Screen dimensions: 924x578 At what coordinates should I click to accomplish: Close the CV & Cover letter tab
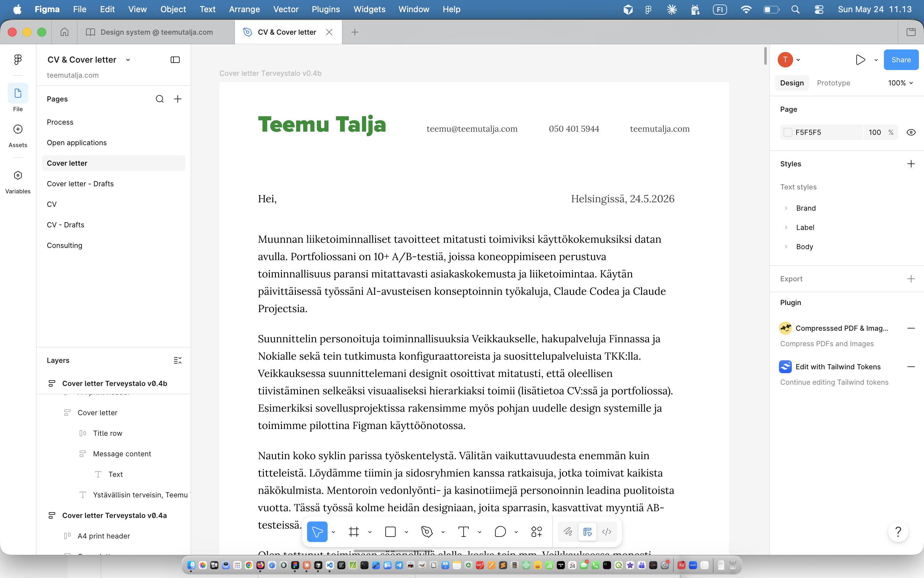tap(329, 32)
